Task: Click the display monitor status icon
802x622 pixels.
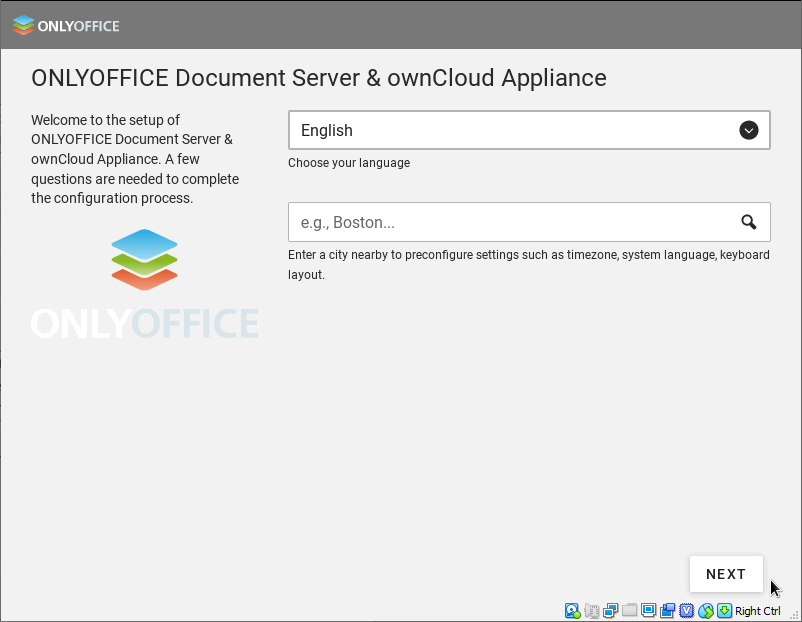Action: coord(648,611)
